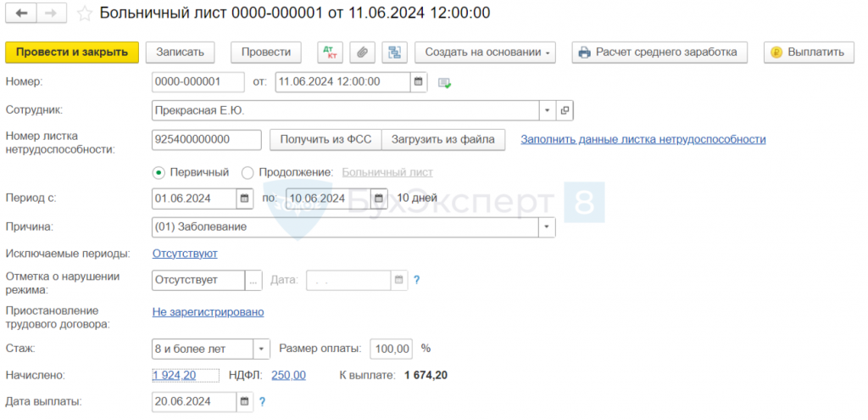Image resolution: width=868 pixels, height=420 pixels.
Task: Focus Размер оплаты field 100,00
Action: coord(392,349)
